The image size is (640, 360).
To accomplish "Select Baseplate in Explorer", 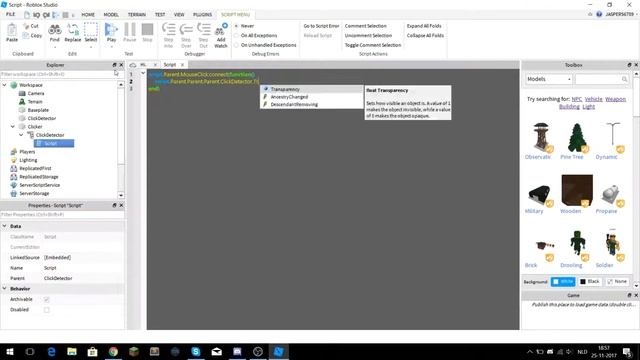I will pyautogui.click(x=38, y=110).
